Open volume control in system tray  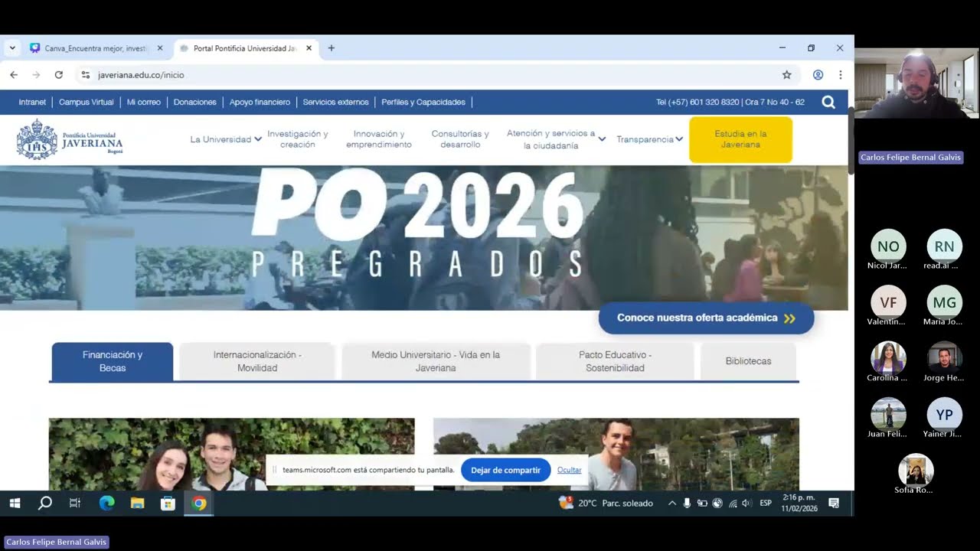click(746, 504)
